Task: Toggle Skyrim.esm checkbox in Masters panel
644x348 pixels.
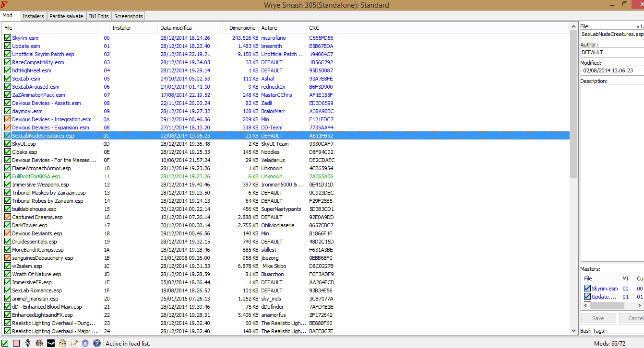Action: point(587,289)
